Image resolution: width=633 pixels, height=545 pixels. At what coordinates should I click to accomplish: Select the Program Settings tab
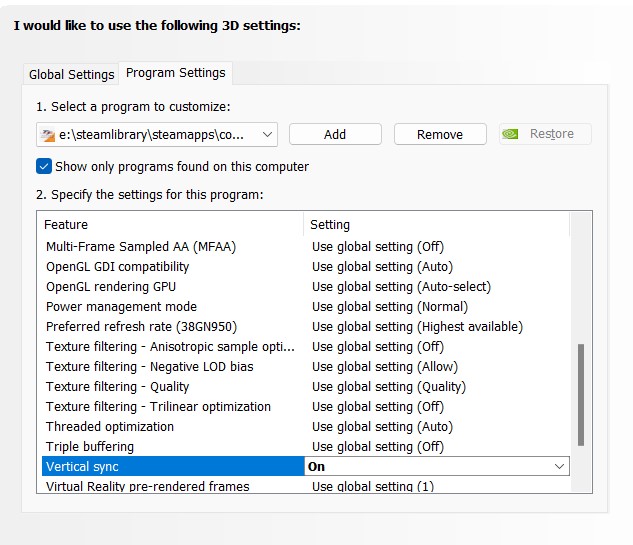[x=176, y=73]
